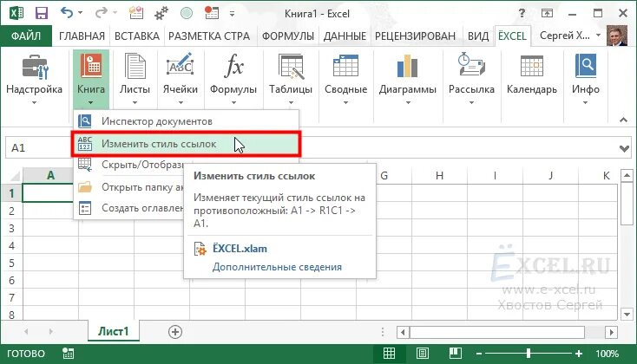Click quick access green circle icon
This screenshot has height=364, width=637.
coord(187,13)
